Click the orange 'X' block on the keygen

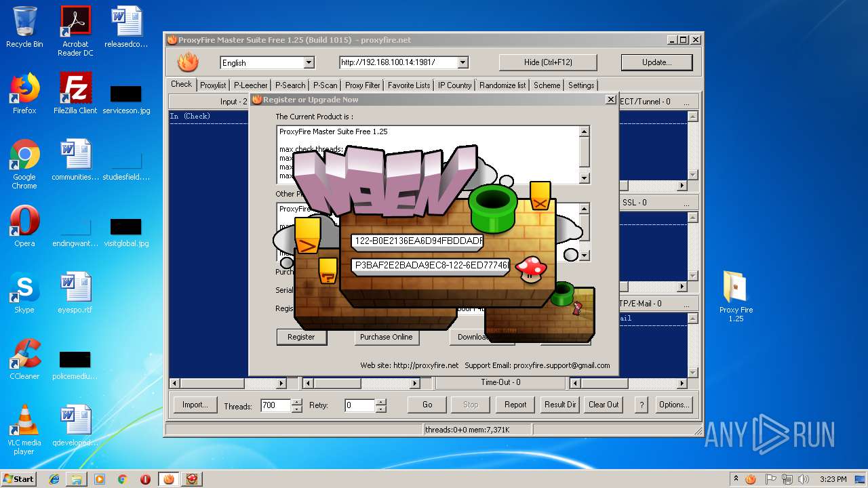point(540,196)
